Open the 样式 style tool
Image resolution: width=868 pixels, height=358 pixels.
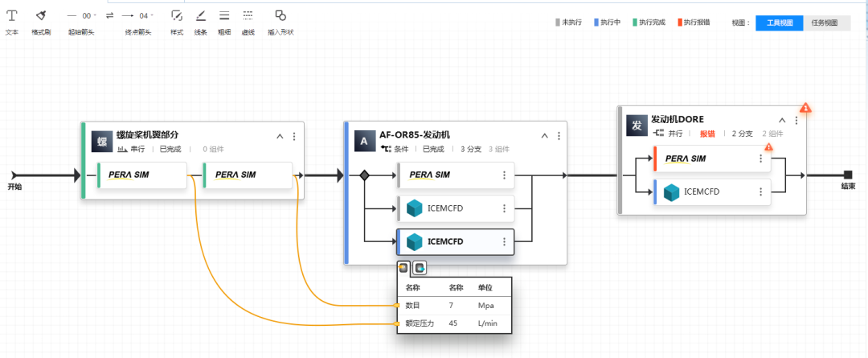tap(177, 16)
